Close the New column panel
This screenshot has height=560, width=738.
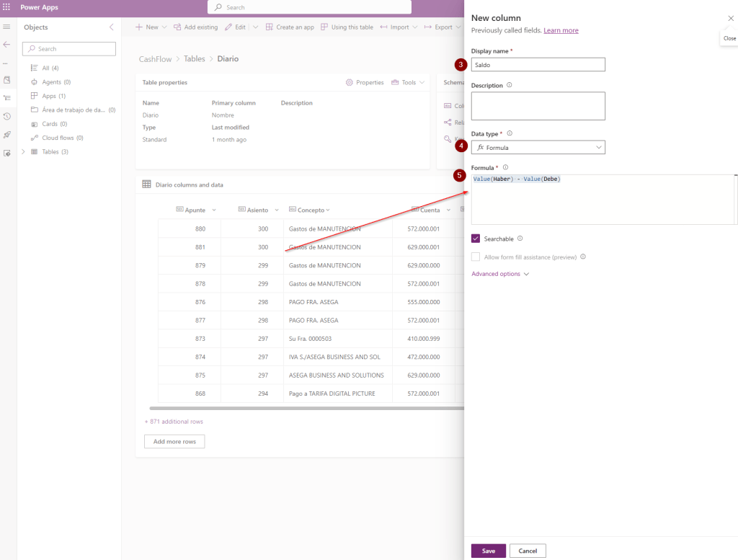[x=730, y=18]
